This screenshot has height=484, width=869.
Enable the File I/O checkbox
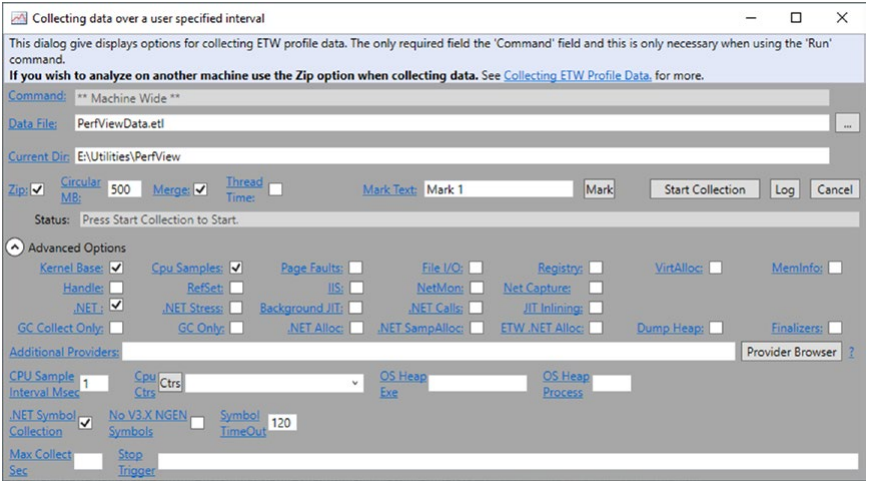tap(476, 268)
